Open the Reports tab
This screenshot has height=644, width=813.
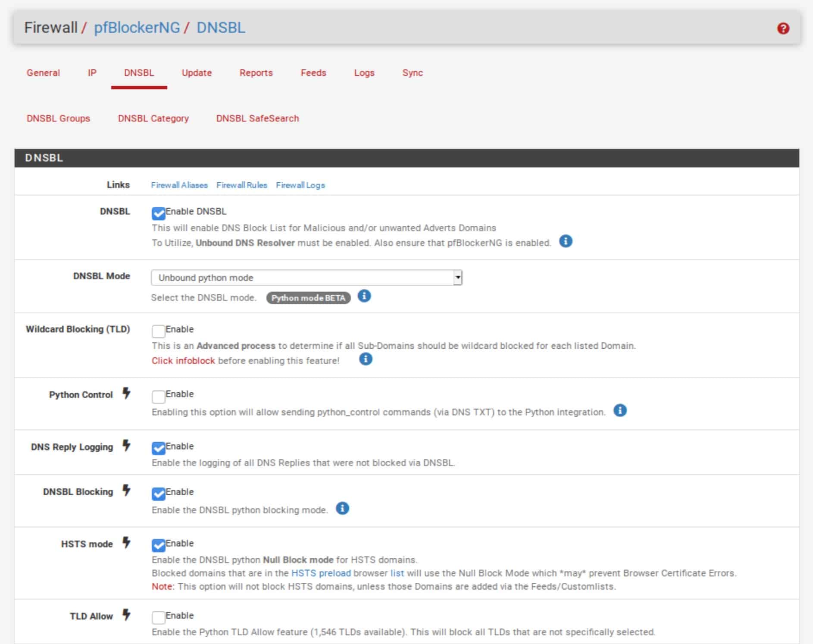click(256, 73)
